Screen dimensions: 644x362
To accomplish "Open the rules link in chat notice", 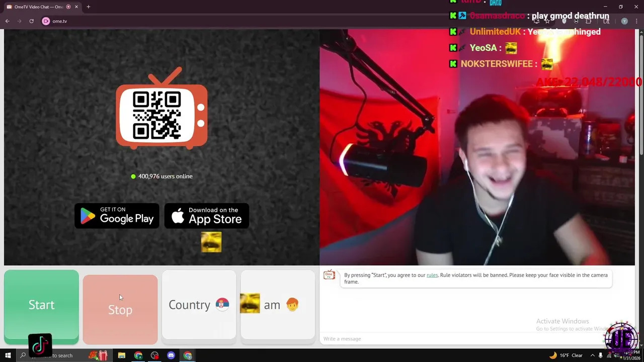I will (x=432, y=275).
